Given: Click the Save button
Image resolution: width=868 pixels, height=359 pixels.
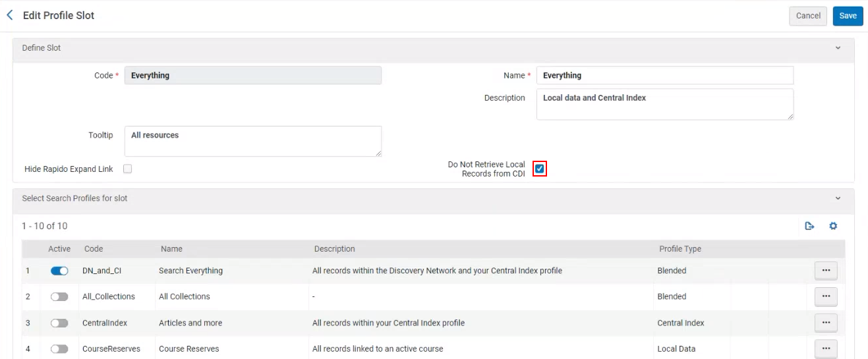Looking at the screenshot, I should coord(848,16).
